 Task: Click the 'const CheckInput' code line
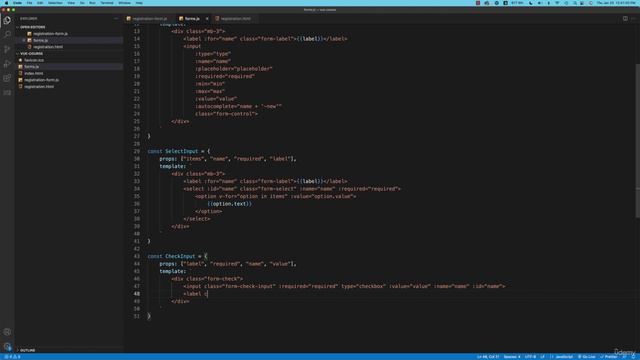pos(177,256)
